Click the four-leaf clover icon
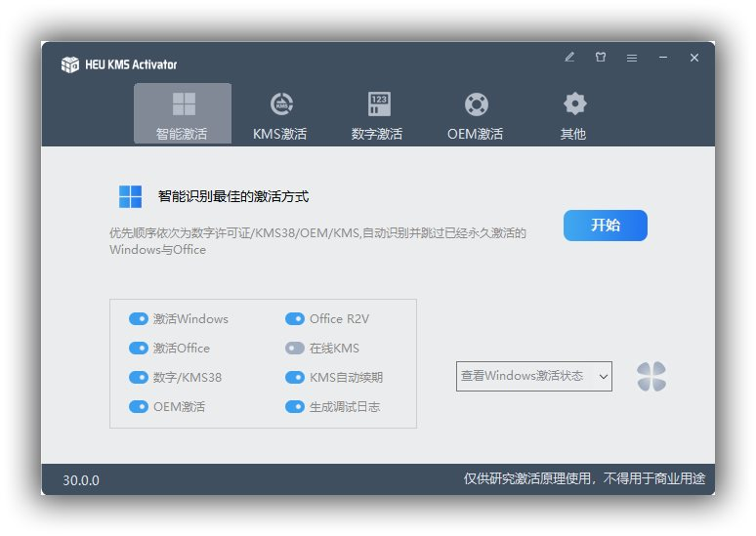Image resolution: width=756 pixels, height=536 pixels. tap(651, 377)
